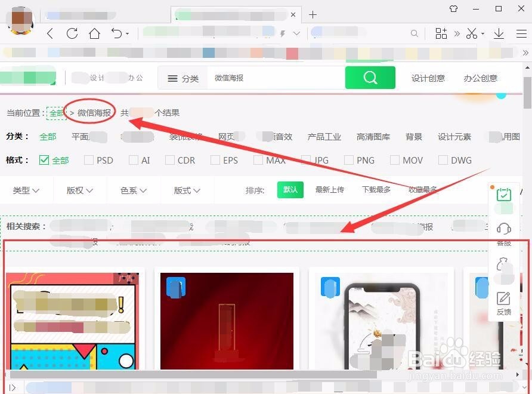Click the vertical page scrollbar thumb

527,93
